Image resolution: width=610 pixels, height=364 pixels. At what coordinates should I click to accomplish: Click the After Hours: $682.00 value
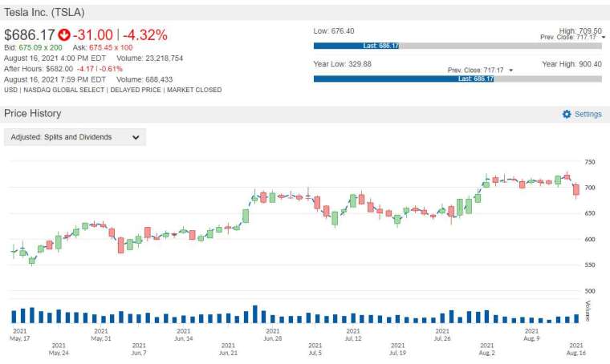pyautogui.click(x=39, y=69)
